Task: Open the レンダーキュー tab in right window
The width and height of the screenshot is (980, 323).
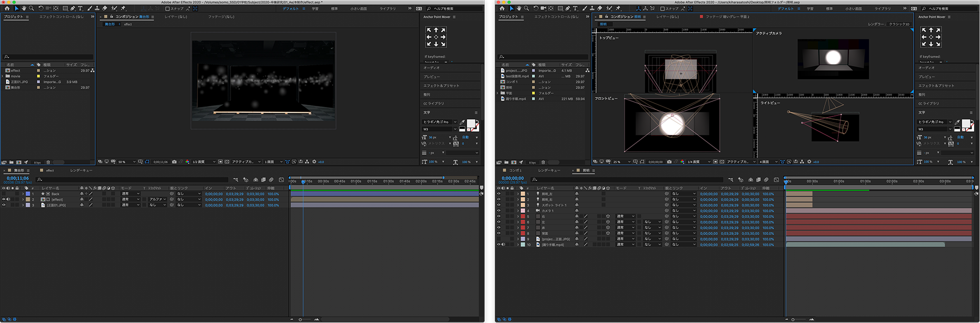Action: [x=549, y=171]
